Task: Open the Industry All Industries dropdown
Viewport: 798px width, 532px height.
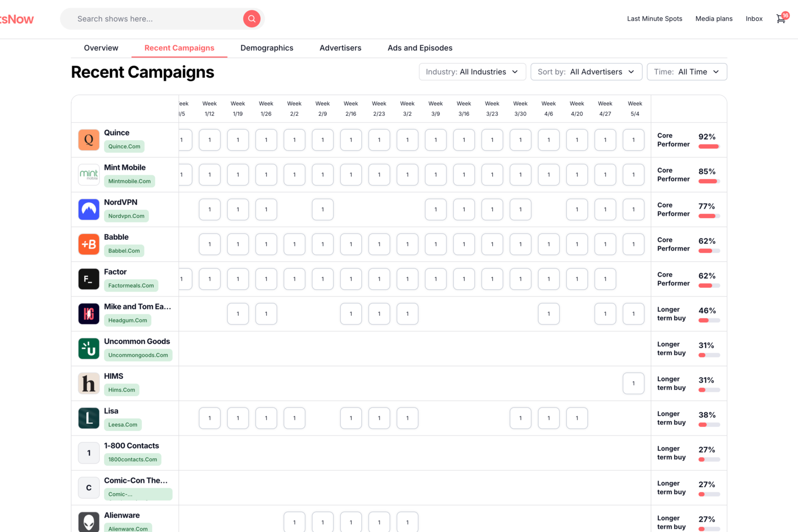Action: coord(472,72)
